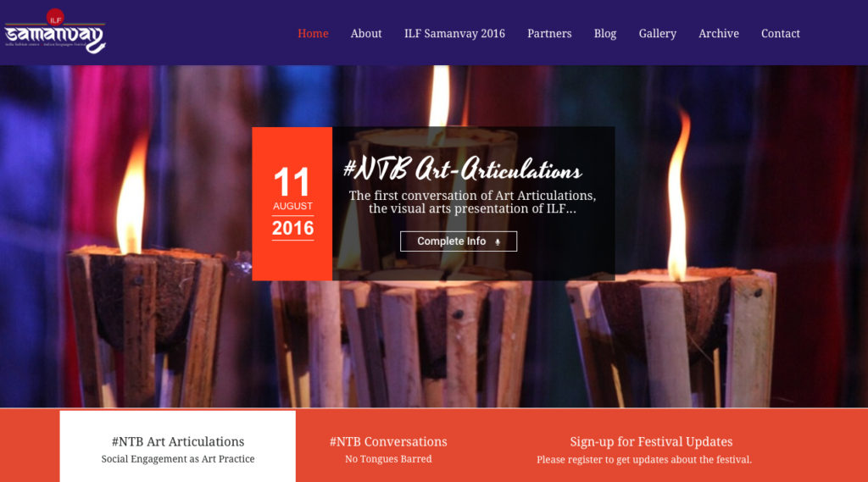
Task: Click the red ILF circle badge
Action: pyautogui.click(x=55, y=17)
